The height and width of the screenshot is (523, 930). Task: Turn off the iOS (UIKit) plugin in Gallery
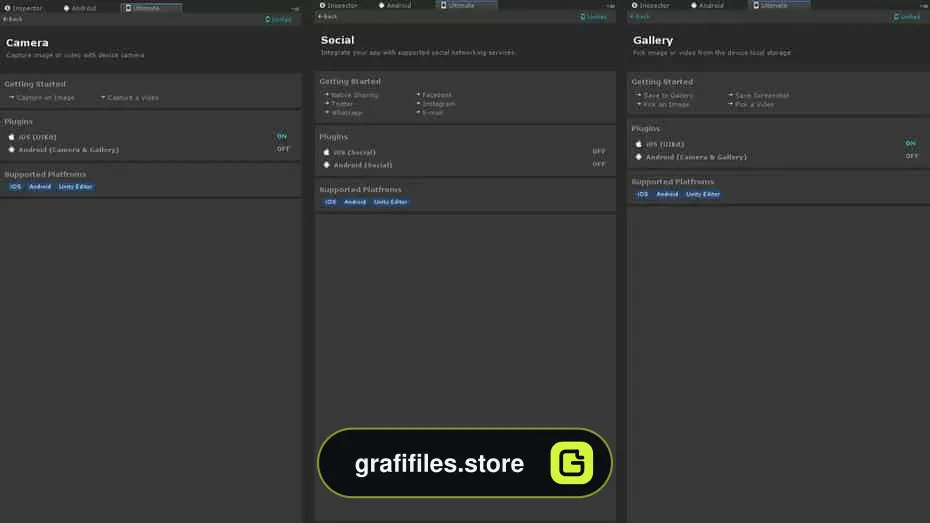click(910, 143)
